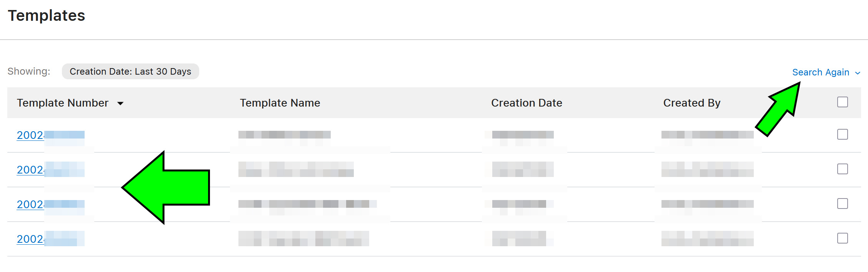The image size is (868, 272).
Task: Click the Created By column header
Action: pyautogui.click(x=691, y=103)
